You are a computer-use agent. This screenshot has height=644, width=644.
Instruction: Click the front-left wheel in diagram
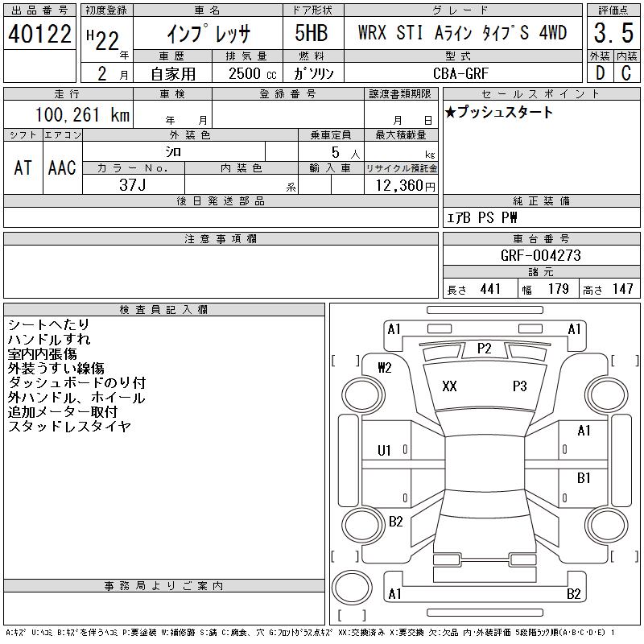pyautogui.click(x=363, y=396)
